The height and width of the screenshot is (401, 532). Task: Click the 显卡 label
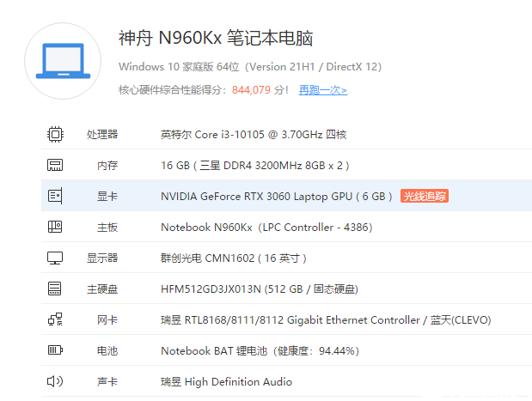pos(107,197)
